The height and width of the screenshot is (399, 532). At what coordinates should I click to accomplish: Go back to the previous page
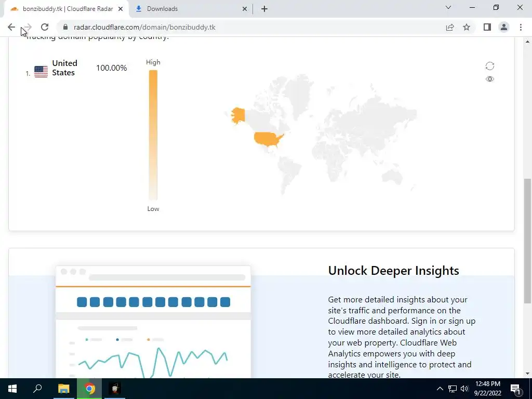(11, 27)
